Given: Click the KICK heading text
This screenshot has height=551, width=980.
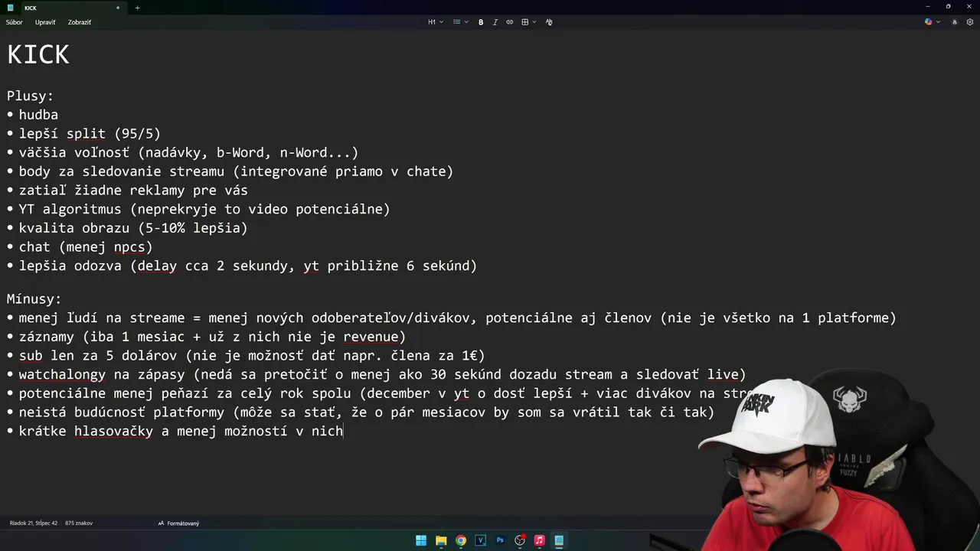Looking at the screenshot, I should tap(38, 54).
